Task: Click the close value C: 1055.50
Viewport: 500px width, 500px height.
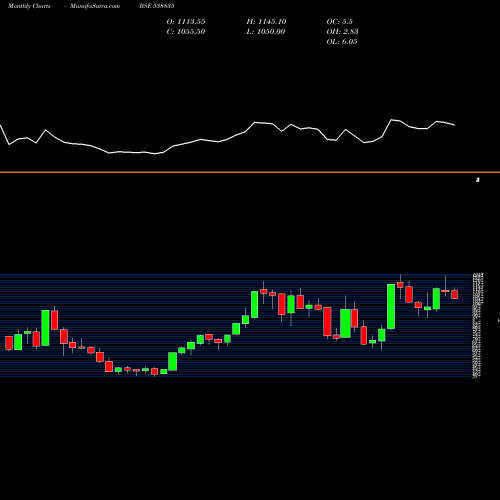Action: click(x=186, y=32)
